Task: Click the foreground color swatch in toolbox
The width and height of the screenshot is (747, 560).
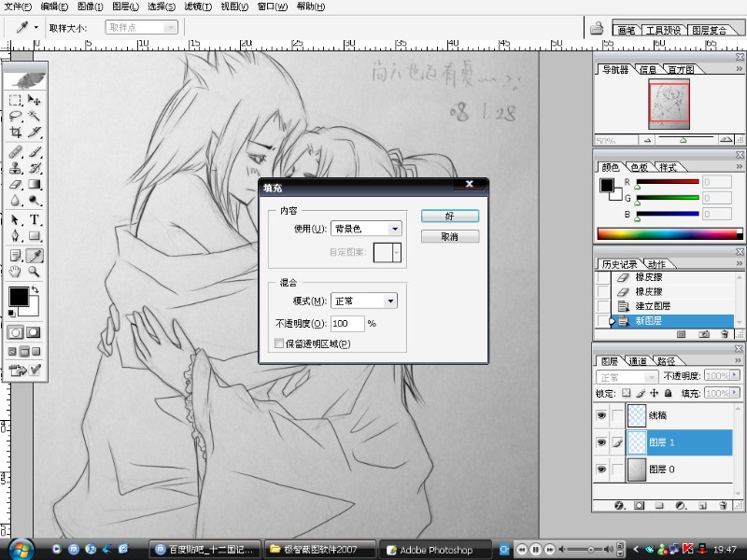Action: (x=19, y=297)
